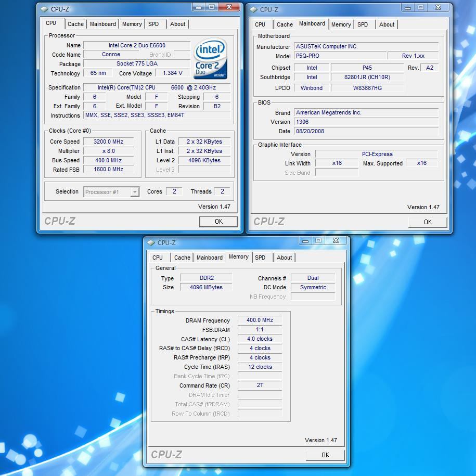Image resolution: width=476 pixels, height=476 pixels.
Task: Minimize the Mainboard CPU-Z window
Action: tap(408, 8)
